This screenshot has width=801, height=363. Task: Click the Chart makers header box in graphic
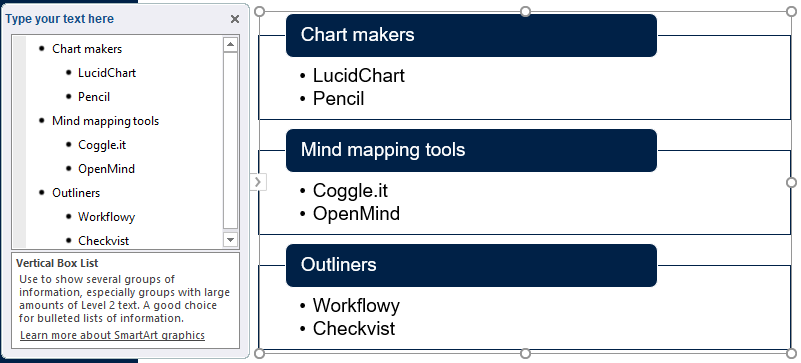pyautogui.click(x=471, y=35)
